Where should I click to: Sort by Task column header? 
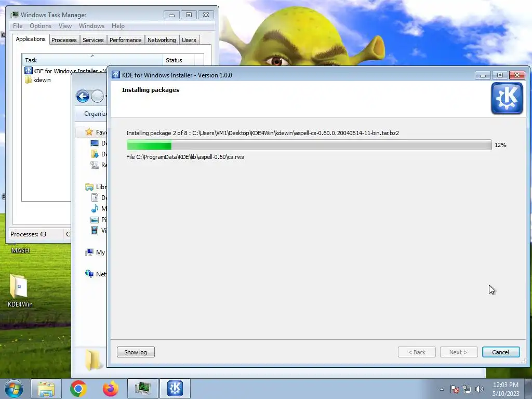pos(92,60)
